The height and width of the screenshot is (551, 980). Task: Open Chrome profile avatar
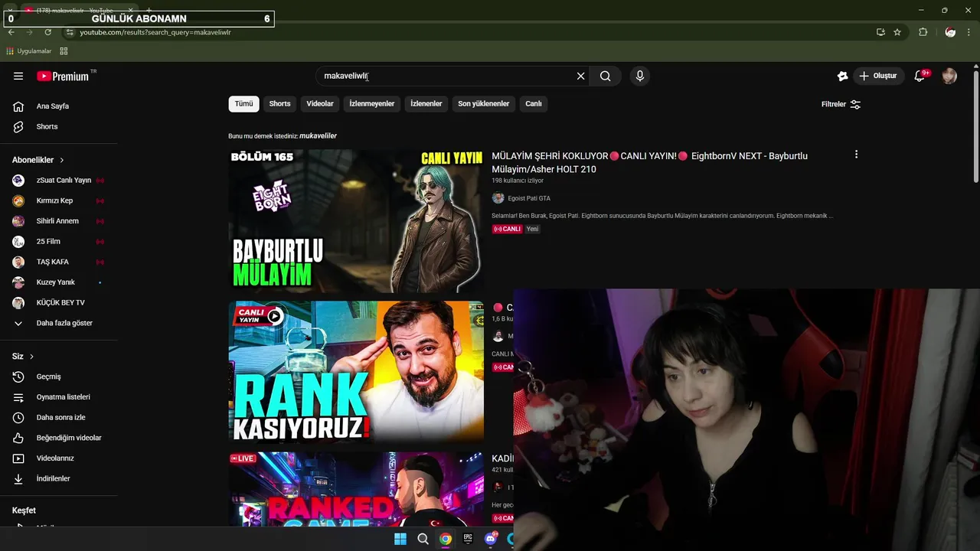pos(950,32)
